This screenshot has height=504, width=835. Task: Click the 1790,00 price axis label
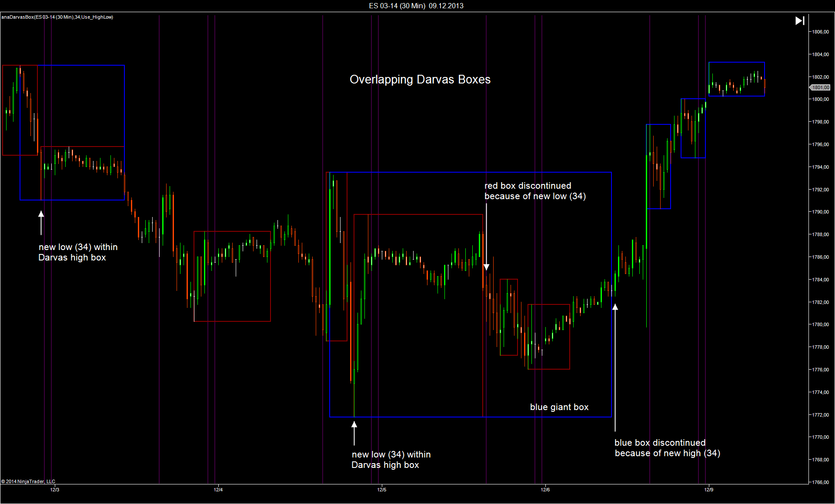tap(820, 212)
